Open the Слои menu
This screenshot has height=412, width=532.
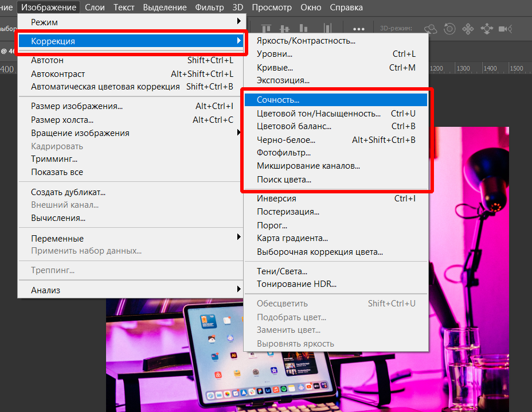click(95, 7)
